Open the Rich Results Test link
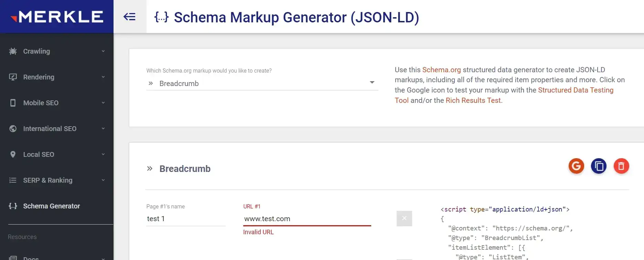 pos(473,100)
